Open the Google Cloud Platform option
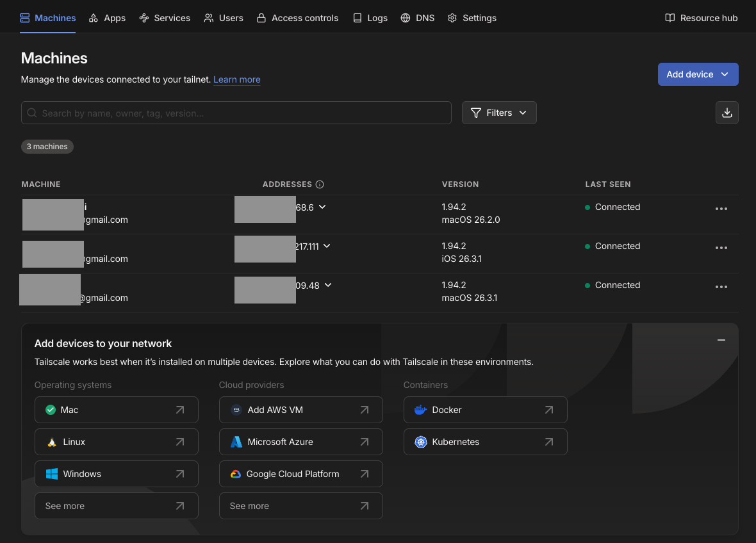756x543 pixels. tap(301, 474)
